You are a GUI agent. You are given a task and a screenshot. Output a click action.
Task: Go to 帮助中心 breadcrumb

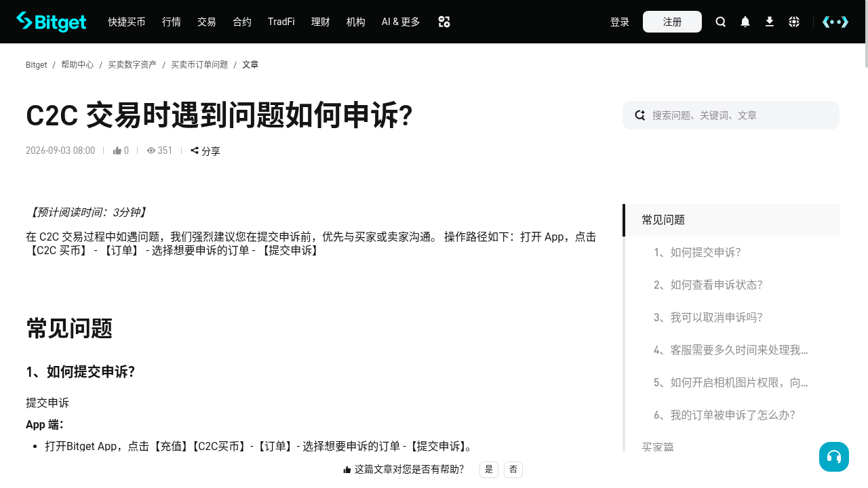click(x=77, y=65)
